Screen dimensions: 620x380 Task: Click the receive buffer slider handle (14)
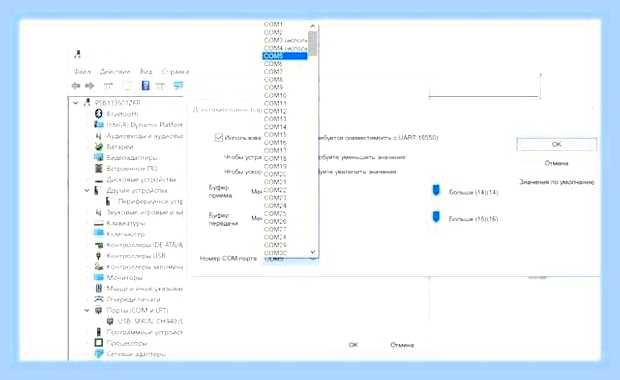tap(436, 190)
